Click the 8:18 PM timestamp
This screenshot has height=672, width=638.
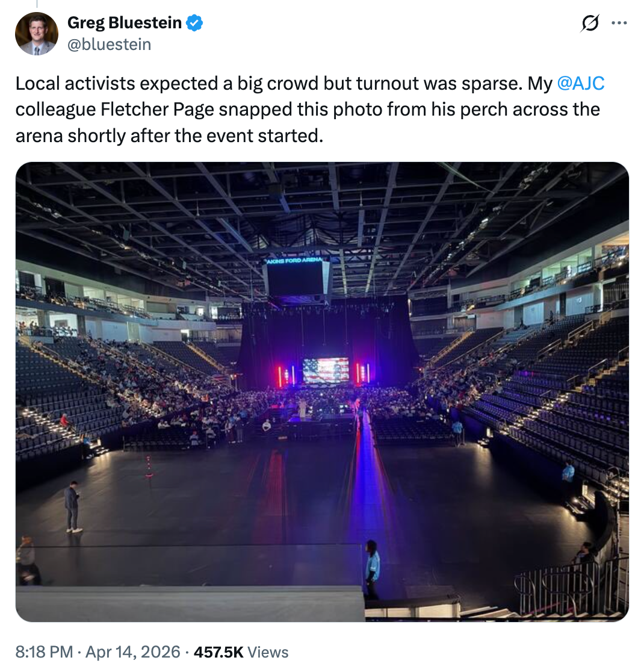45,652
